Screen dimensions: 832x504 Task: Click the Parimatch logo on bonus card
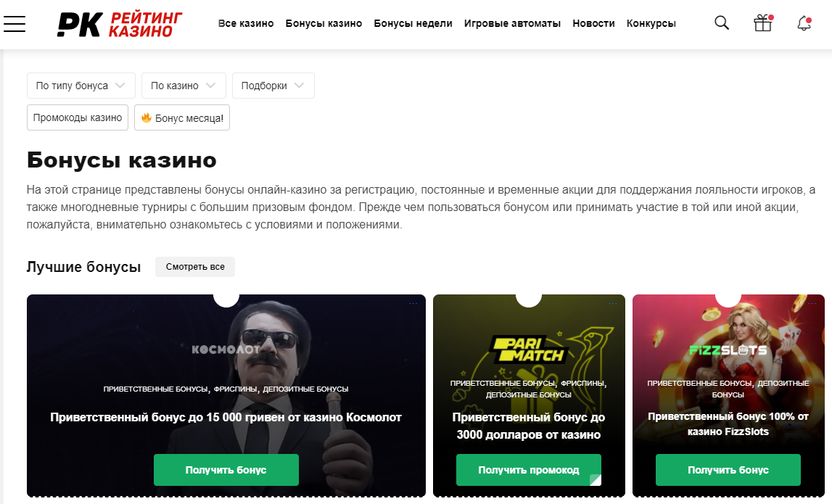pyautogui.click(x=529, y=349)
